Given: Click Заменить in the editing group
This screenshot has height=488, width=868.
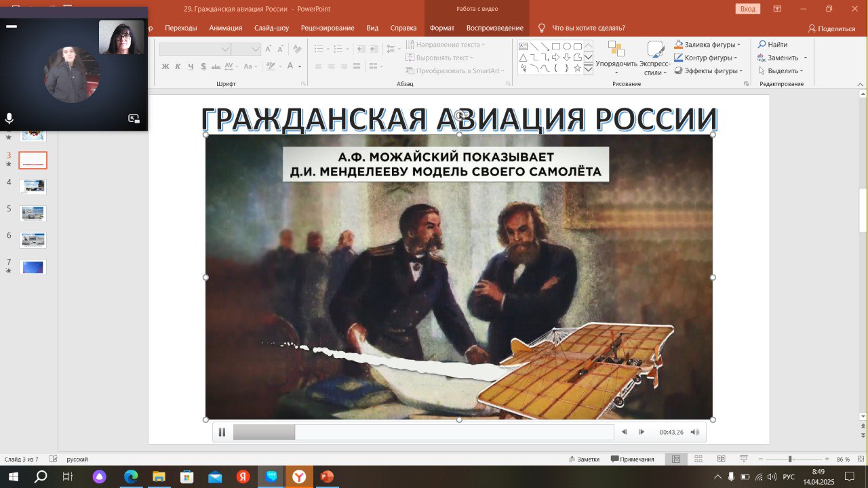Looking at the screenshot, I should [778, 58].
